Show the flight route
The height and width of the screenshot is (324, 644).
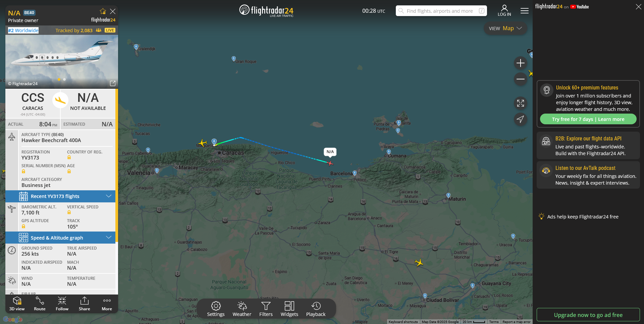coord(40,304)
